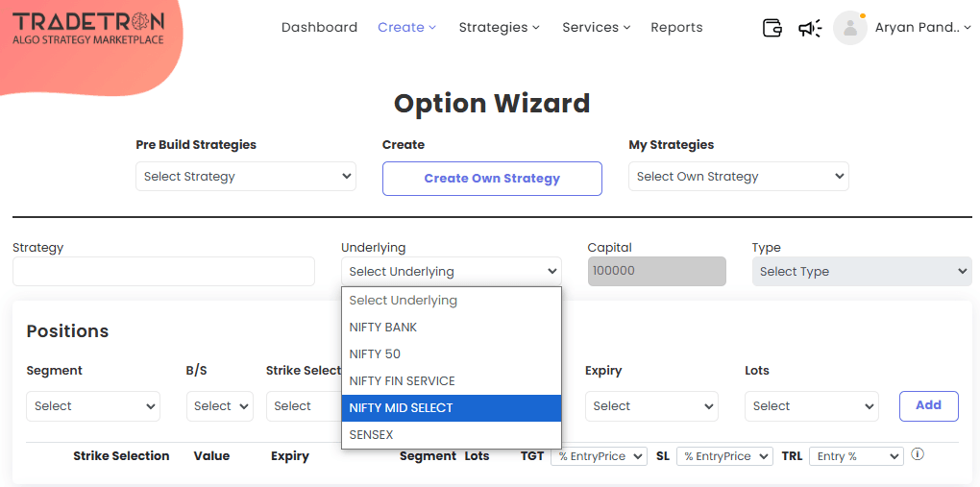Open the wallet icon in header

pos(772,28)
